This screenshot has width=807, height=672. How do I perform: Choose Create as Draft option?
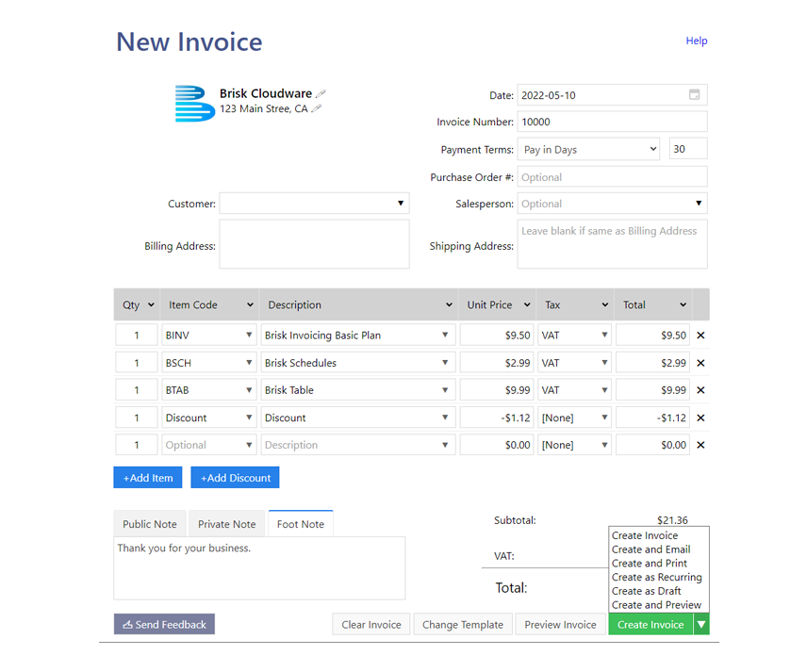(x=647, y=591)
